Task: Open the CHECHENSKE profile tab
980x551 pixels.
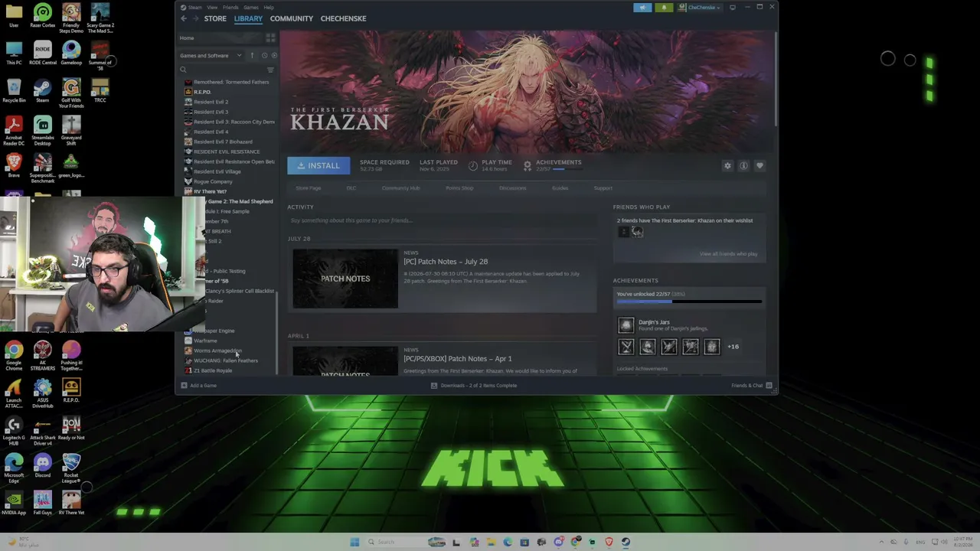Action: (x=343, y=18)
